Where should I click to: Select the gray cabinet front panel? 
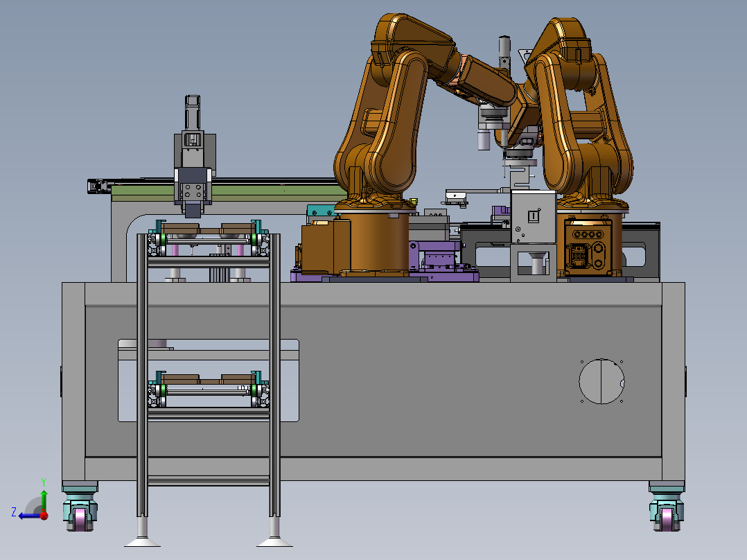[373, 381]
